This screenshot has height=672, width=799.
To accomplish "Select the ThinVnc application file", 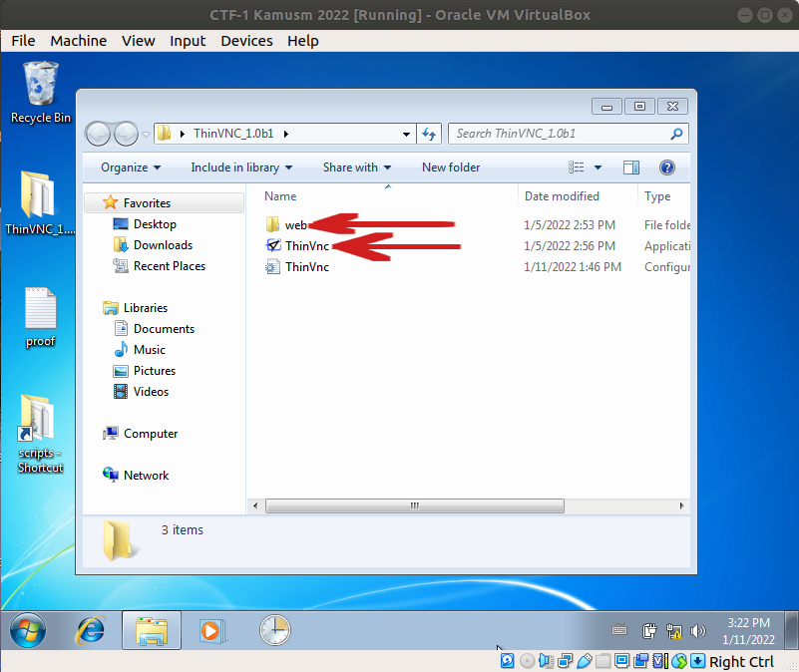I will coord(297,246).
